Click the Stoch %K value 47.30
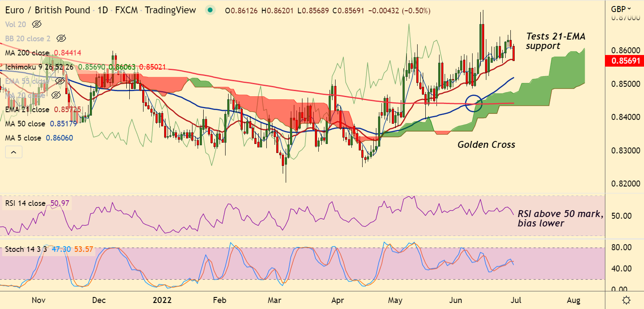644x309 pixels. click(61, 249)
